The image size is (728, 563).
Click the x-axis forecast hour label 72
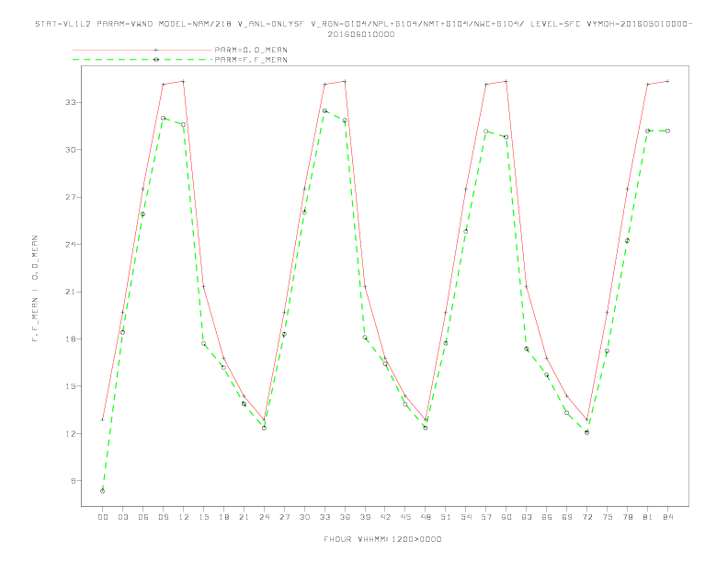click(586, 517)
